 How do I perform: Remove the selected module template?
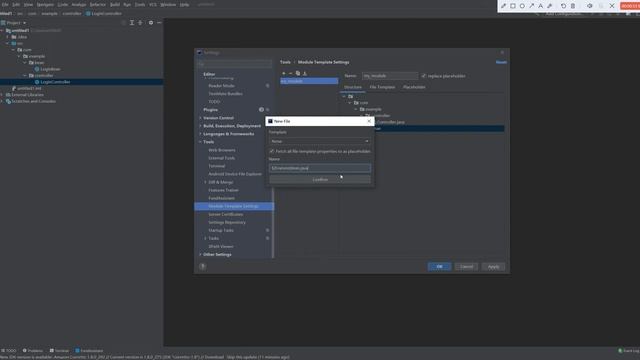click(x=291, y=73)
